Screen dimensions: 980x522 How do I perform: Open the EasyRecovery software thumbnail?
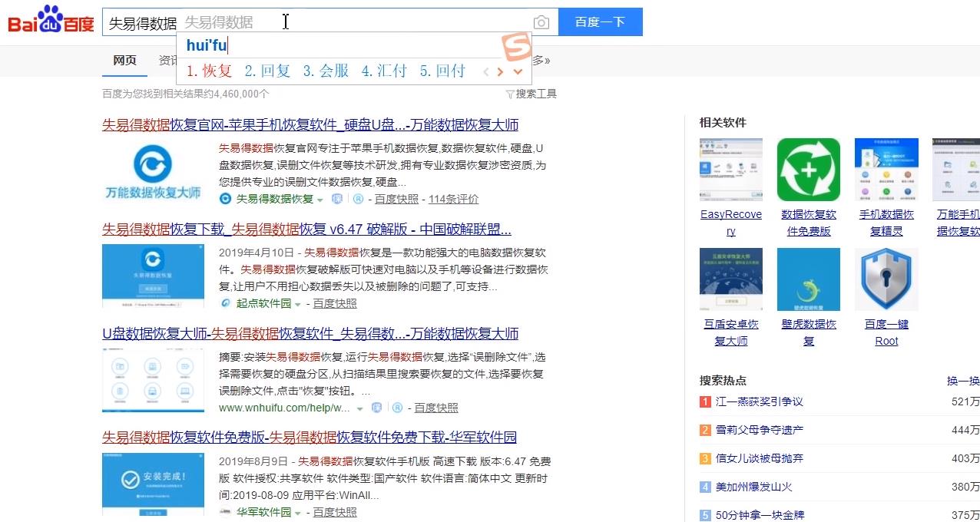(730, 170)
